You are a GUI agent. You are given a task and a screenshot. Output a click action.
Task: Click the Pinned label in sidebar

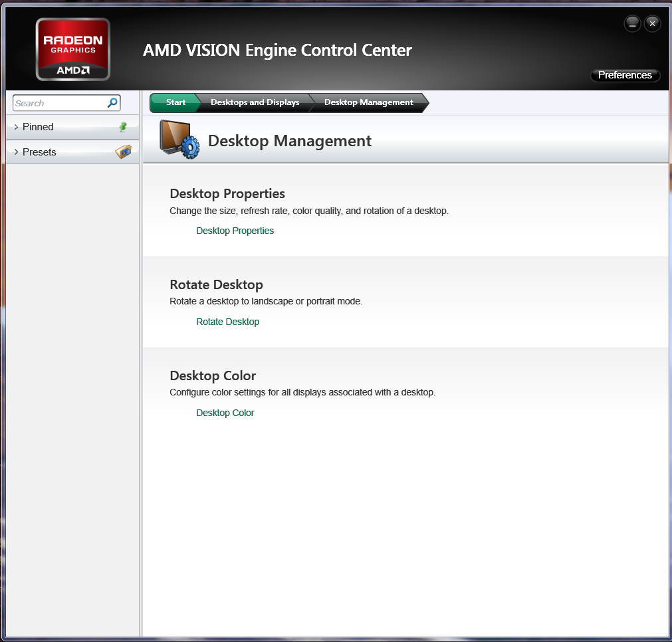[x=38, y=127]
